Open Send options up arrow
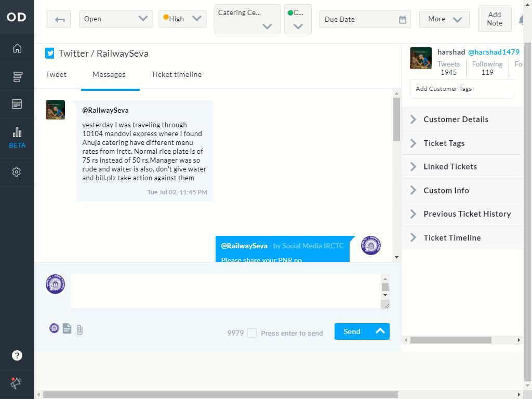The width and height of the screenshot is (532, 399). 380,331
